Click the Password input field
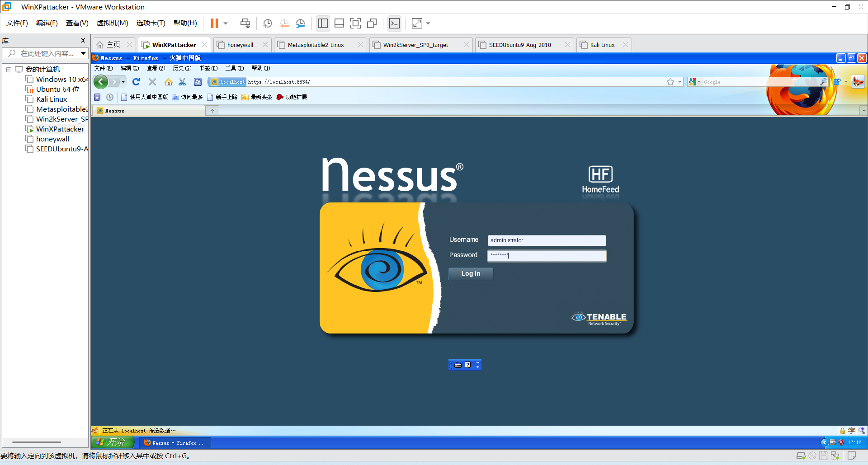 547,256
